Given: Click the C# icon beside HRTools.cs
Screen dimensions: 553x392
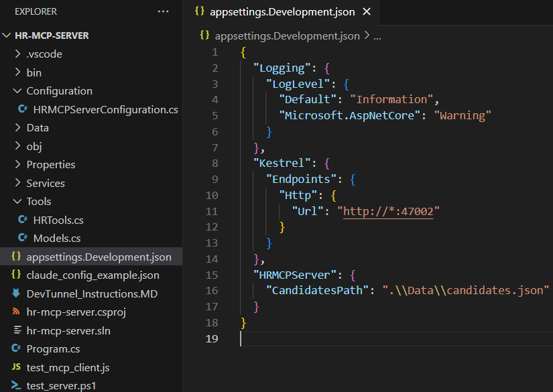Looking at the screenshot, I should pos(21,220).
